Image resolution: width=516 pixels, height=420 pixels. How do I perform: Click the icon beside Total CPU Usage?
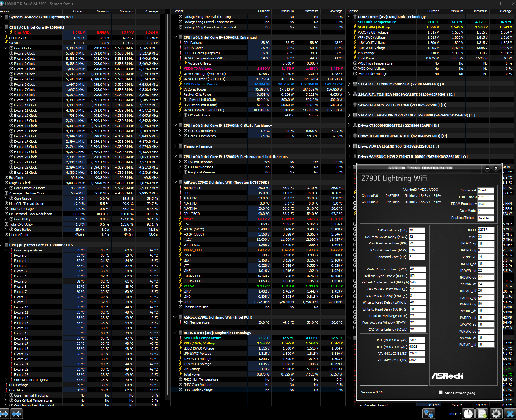click(6, 209)
